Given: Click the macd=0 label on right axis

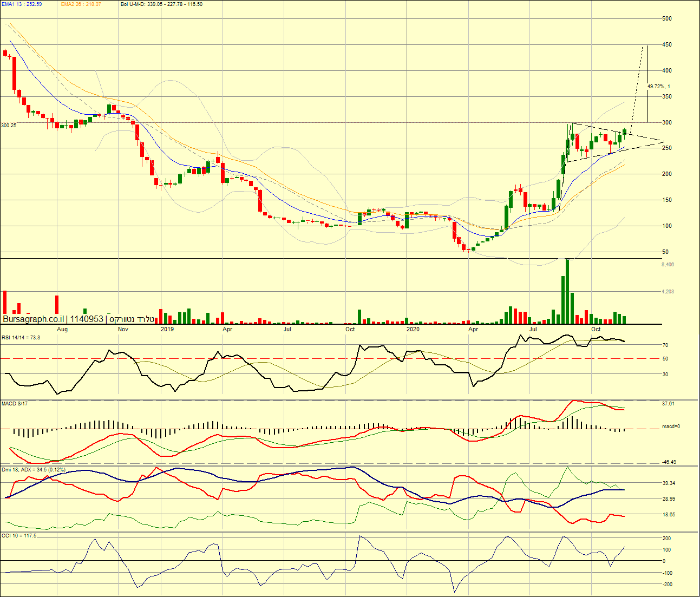Looking at the screenshot, I should click(x=671, y=427).
